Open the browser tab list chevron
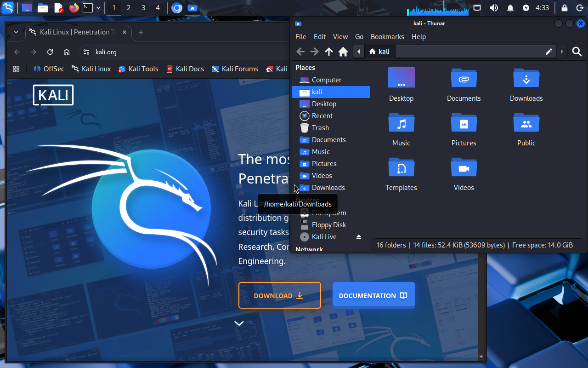Image resolution: width=588 pixels, height=368 pixels. tap(16, 32)
